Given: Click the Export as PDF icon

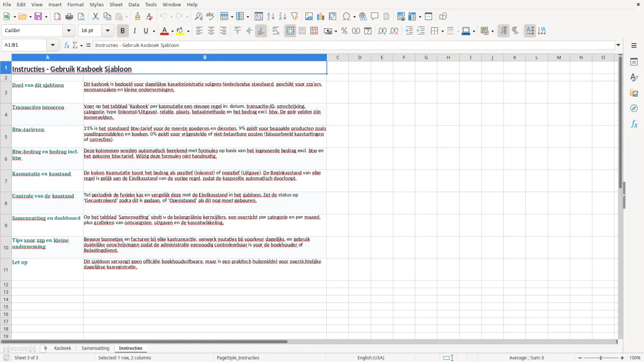Looking at the screenshot, I should tap(57, 17).
